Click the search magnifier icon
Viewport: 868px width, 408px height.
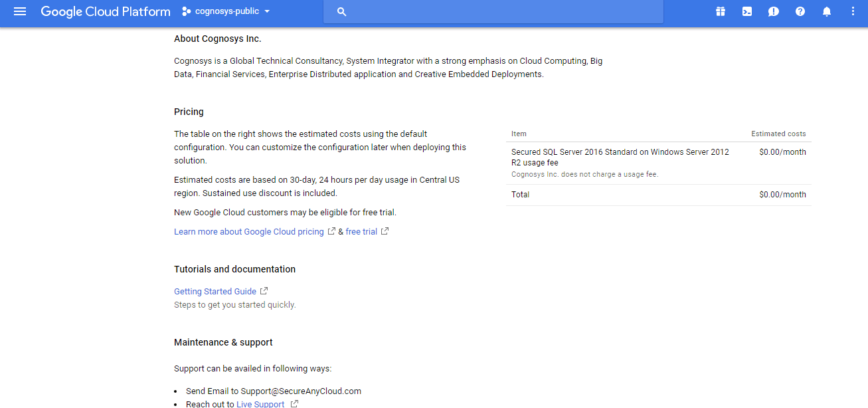coord(341,11)
